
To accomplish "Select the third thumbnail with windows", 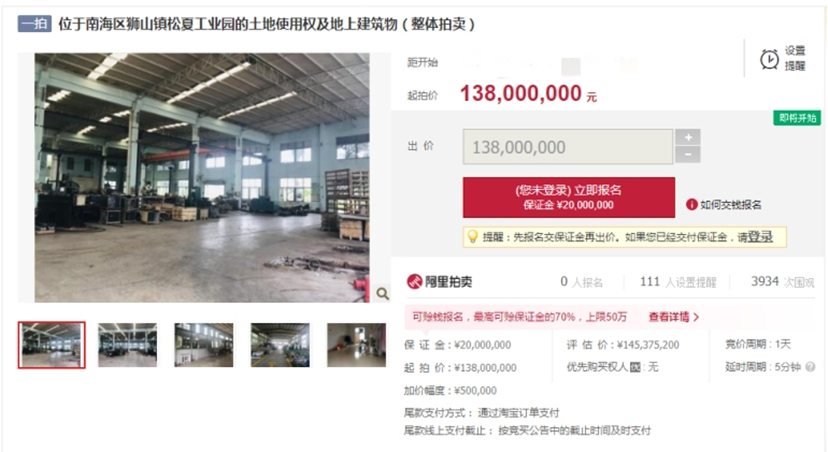I will 204,345.
